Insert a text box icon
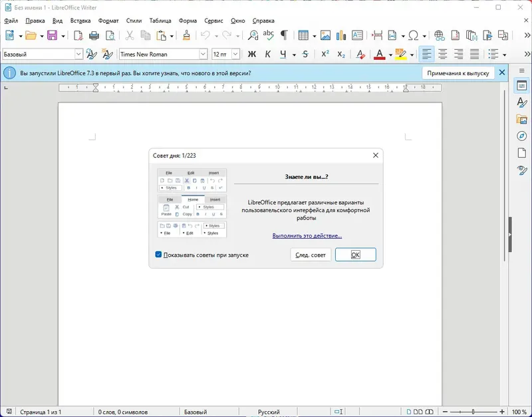Viewport: 532px width, 417px height. point(357,35)
